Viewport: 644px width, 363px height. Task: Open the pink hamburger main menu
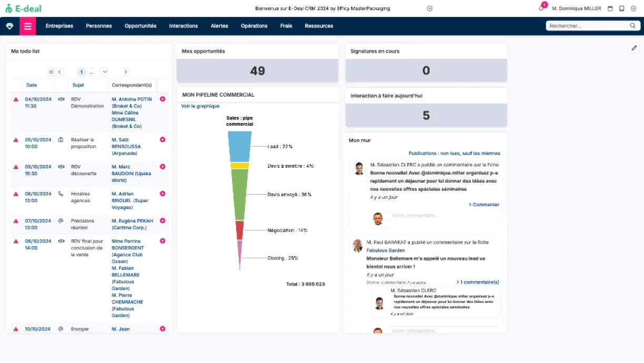point(28,26)
